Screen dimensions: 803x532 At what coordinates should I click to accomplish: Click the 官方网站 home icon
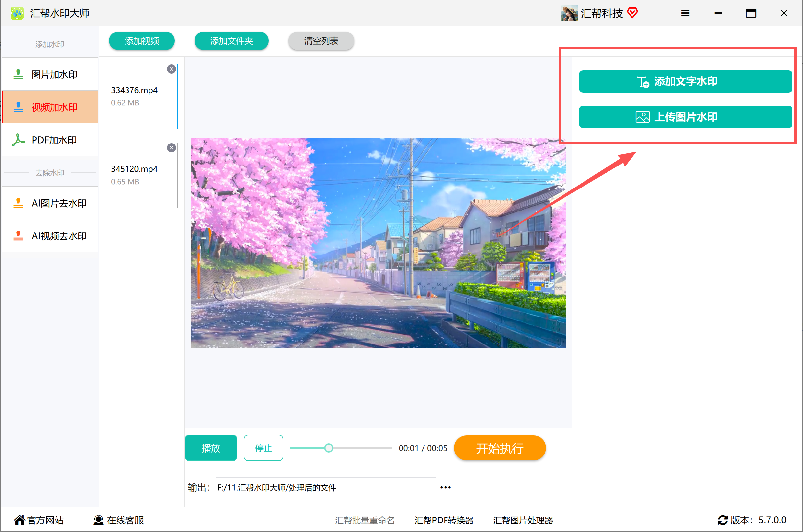pos(19,520)
